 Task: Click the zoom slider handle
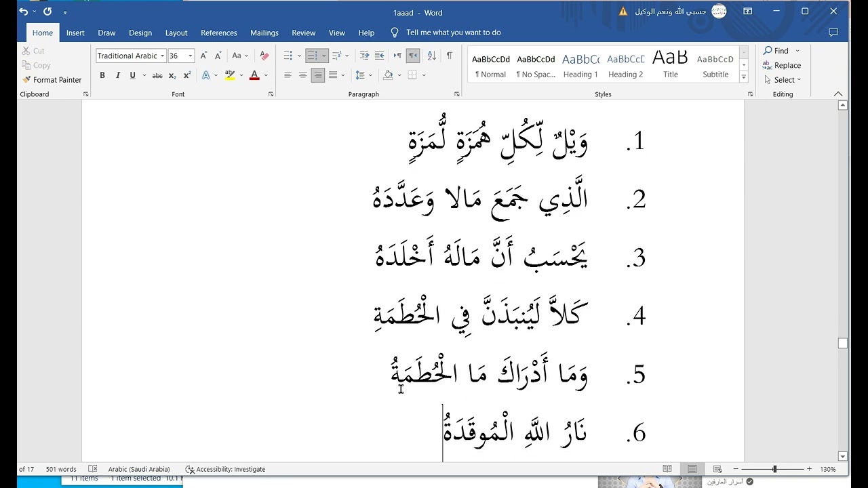point(774,469)
